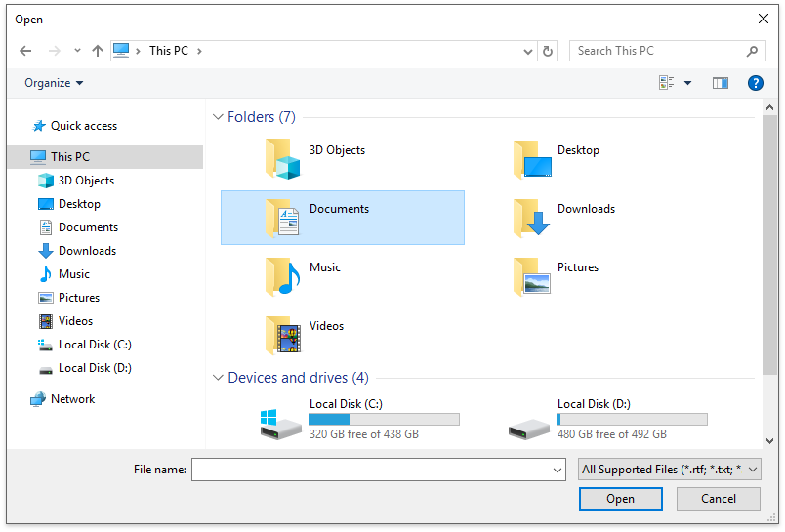Select Quick access in navigation pane

83,126
